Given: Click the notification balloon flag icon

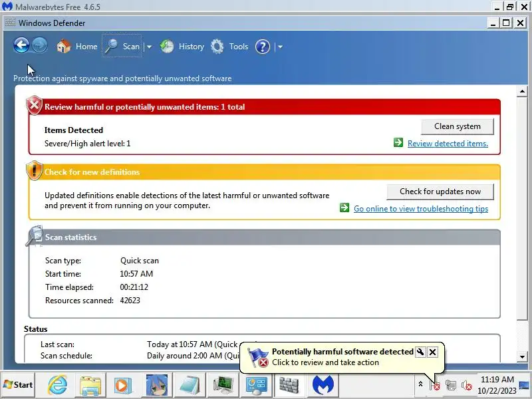Looking at the screenshot, I should (258, 358).
